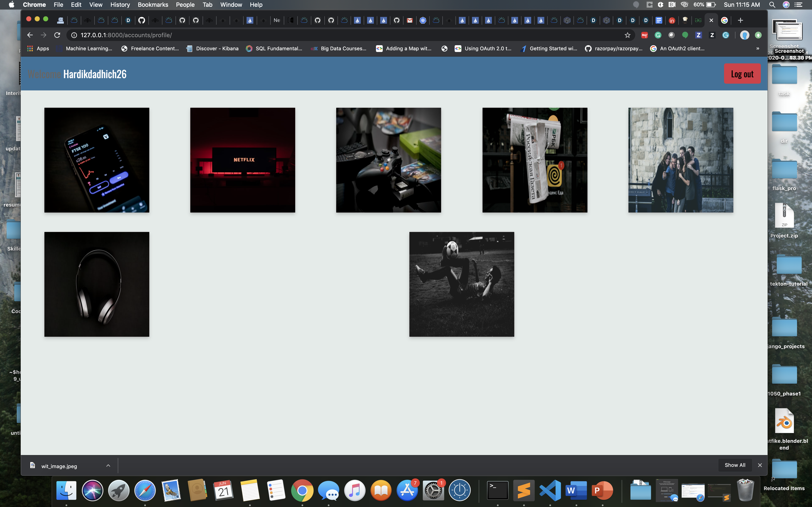Screen dimensions: 812x507
Task: Open a new tab with the plus icon
Action: click(x=741, y=20)
